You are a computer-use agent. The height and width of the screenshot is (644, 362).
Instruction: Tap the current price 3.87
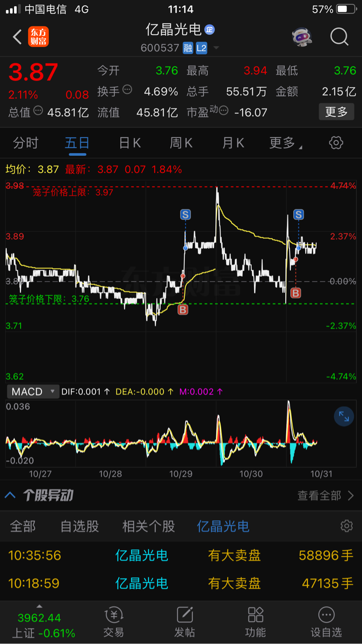(33, 73)
